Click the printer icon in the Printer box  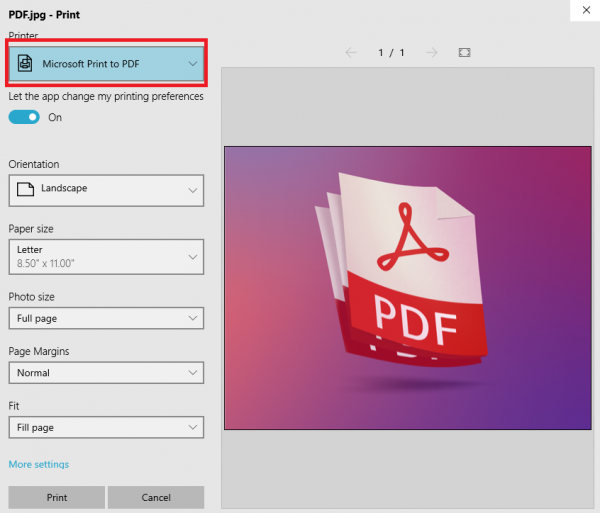point(25,64)
